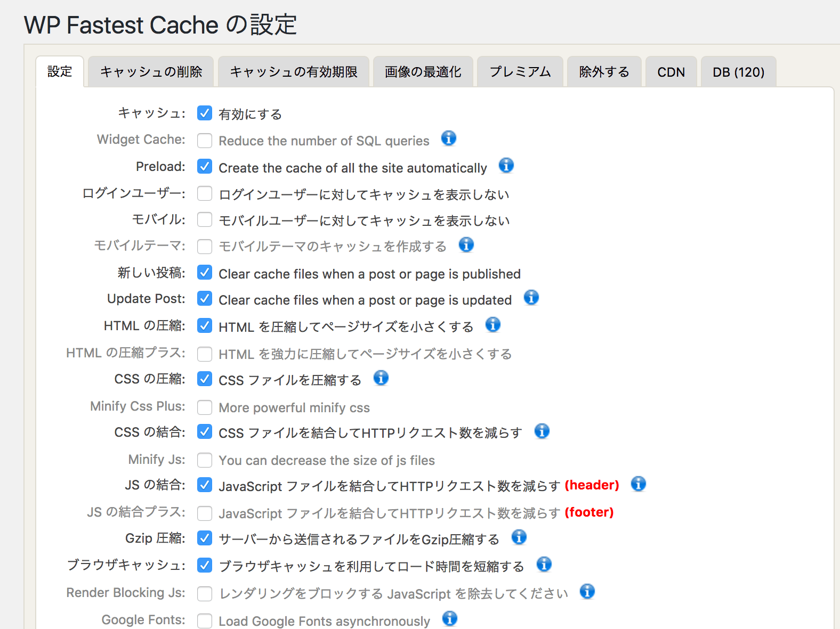
Task: Open info icon for JS の結合 (header)
Action: pyautogui.click(x=638, y=484)
